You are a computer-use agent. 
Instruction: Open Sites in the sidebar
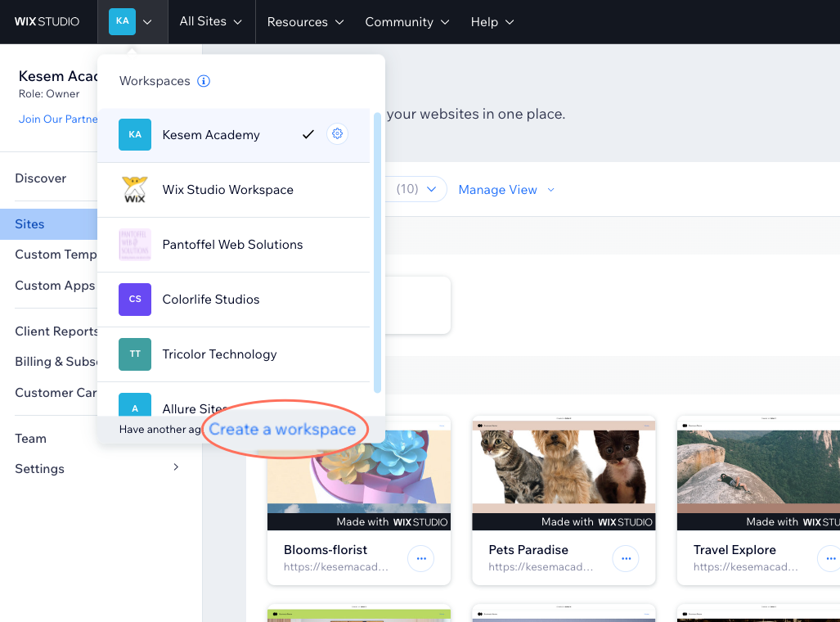[49, 224]
